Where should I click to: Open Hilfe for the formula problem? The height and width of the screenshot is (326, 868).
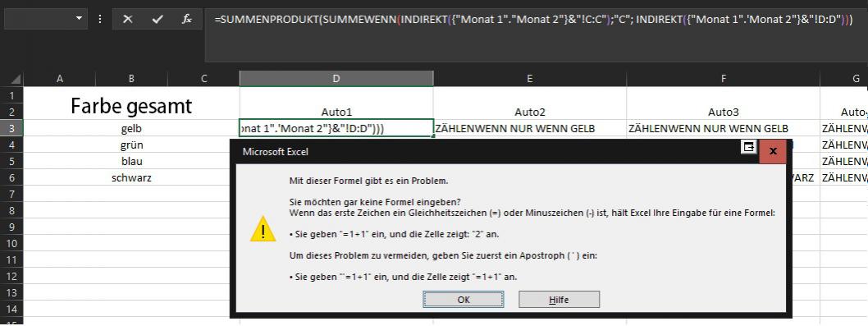click(x=559, y=300)
